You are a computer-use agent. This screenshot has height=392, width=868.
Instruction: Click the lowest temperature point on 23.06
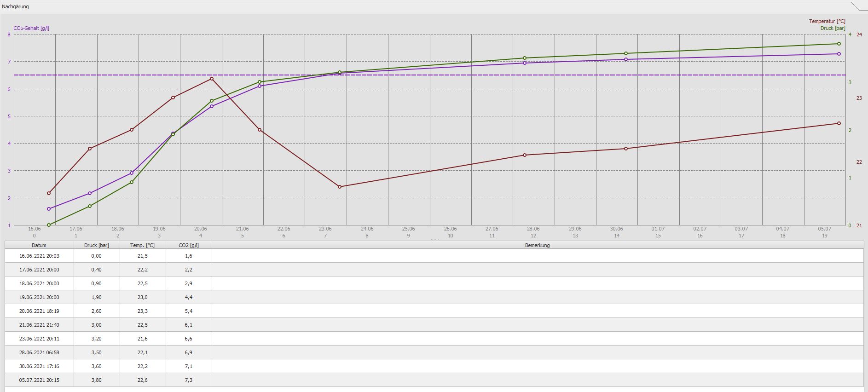(x=340, y=187)
